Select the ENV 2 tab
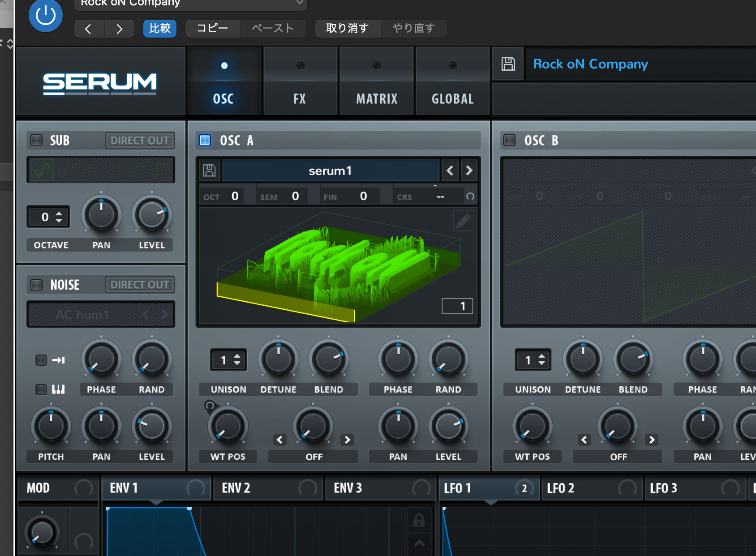 [268, 488]
